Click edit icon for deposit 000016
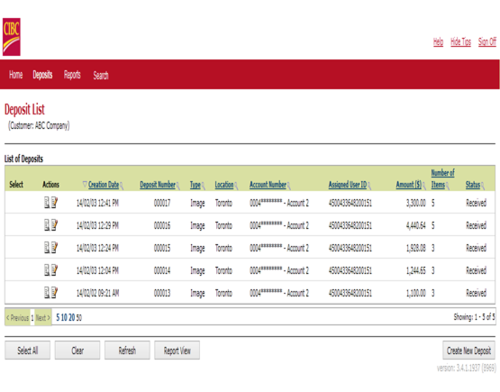This screenshot has width=500, height=392. coord(54,225)
